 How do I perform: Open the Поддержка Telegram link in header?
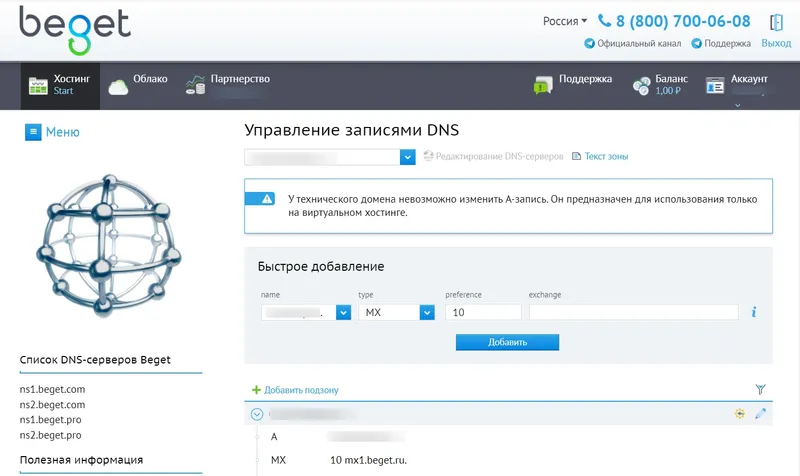tap(727, 43)
